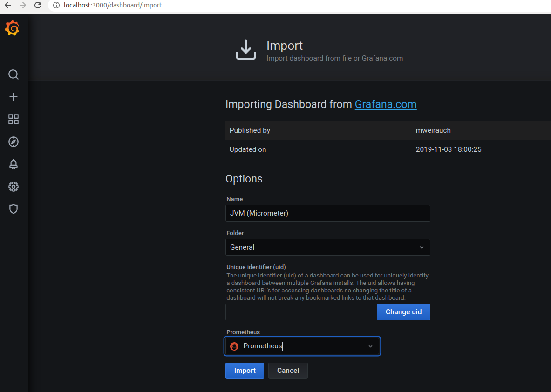Open the Create plus menu icon
The height and width of the screenshot is (392, 551).
tap(14, 97)
